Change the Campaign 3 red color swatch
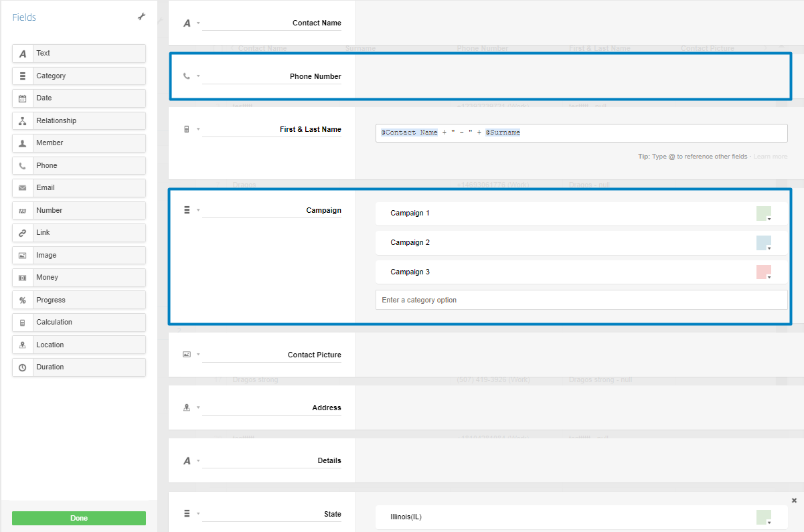The height and width of the screenshot is (532, 804). [764, 272]
